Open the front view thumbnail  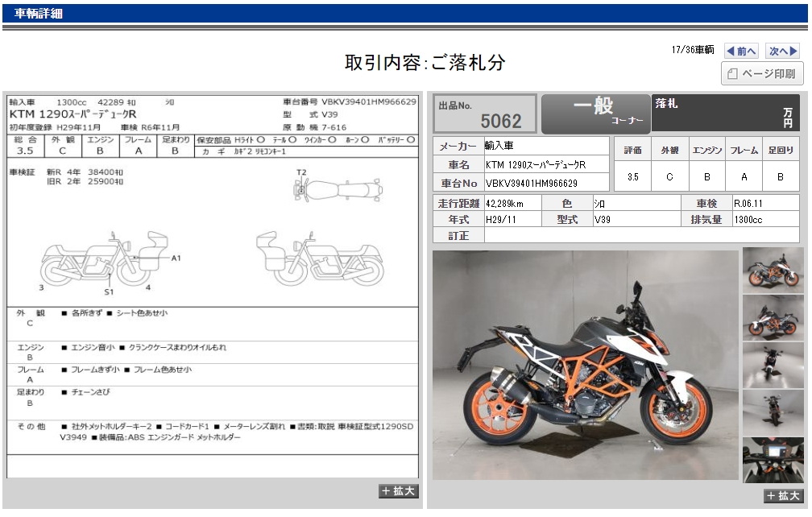click(x=773, y=365)
